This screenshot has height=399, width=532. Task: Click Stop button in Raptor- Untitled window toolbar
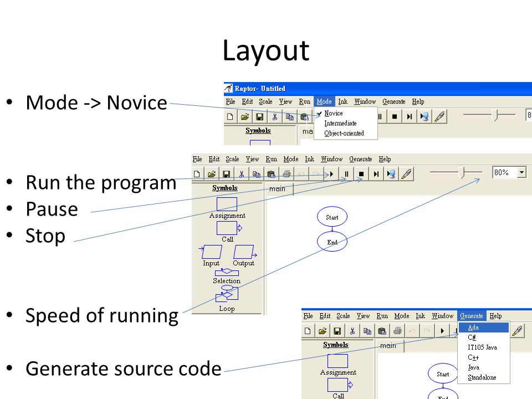click(394, 117)
